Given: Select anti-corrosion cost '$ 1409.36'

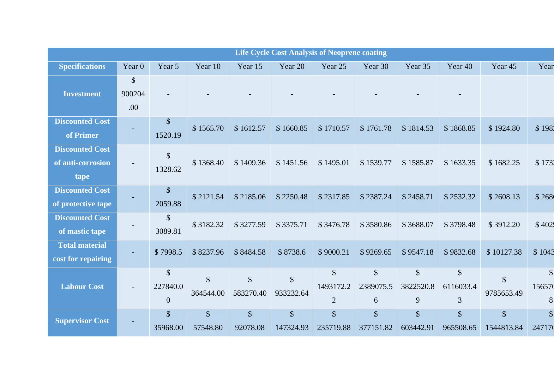Looking at the screenshot, I should click(x=250, y=163).
